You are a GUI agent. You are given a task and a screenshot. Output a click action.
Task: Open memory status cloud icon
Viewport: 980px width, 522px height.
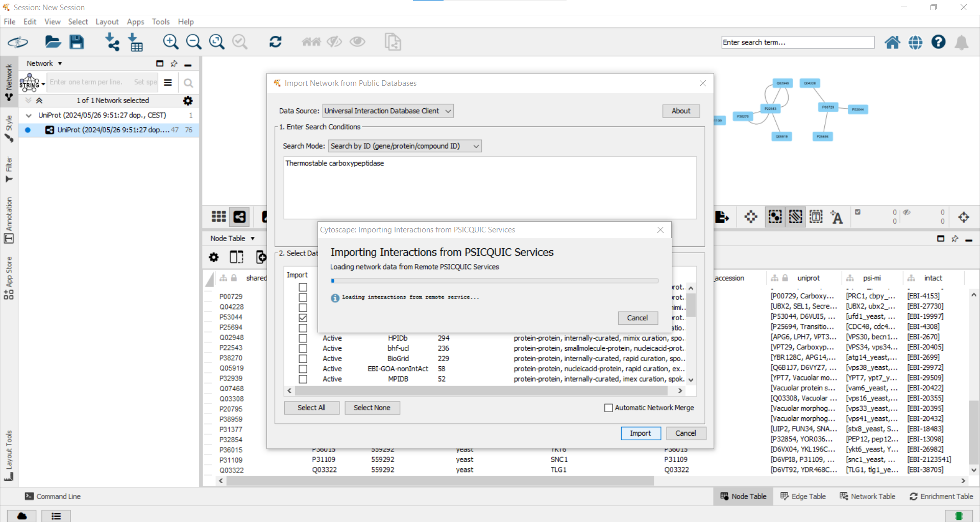click(22, 516)
